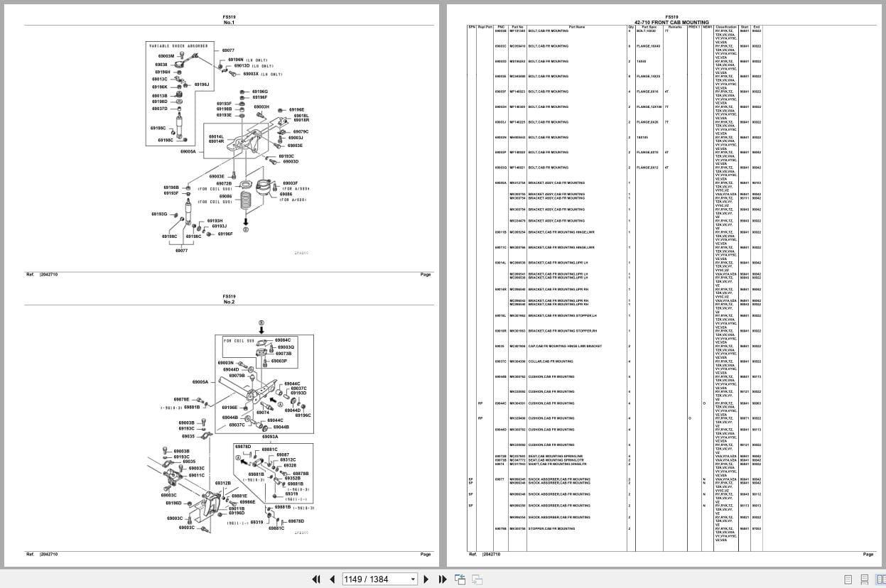The height and width of the screenshot is (588, 886).
Task: Click the PNC column header
Action: (501, 27)
